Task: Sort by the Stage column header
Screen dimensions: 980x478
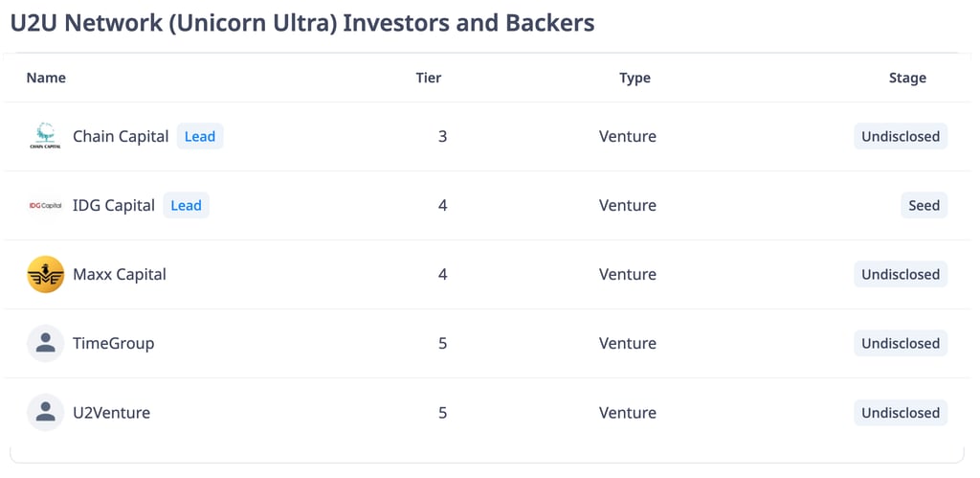Action: pyautogui.click(x=907, y=78)
